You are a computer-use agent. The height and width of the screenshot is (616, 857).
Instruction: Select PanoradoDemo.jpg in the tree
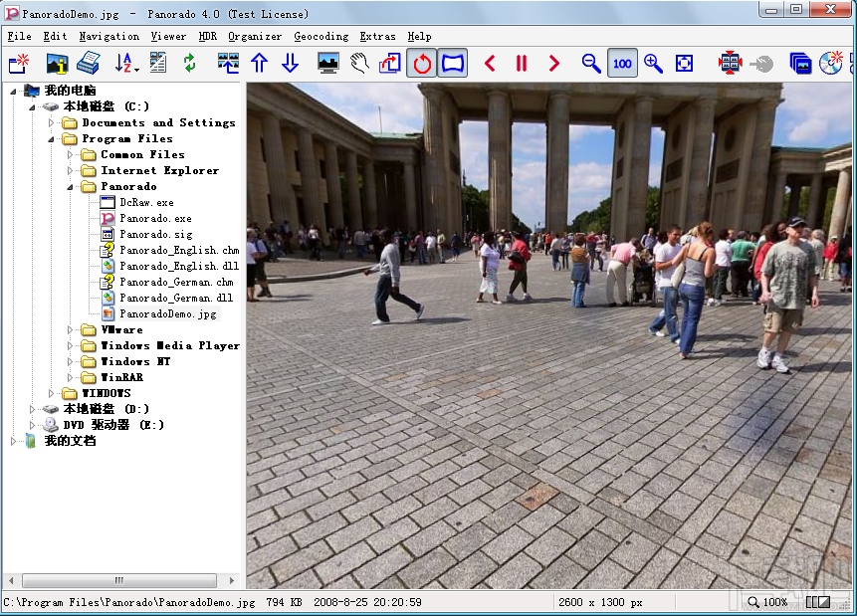[x=168, y=313]
